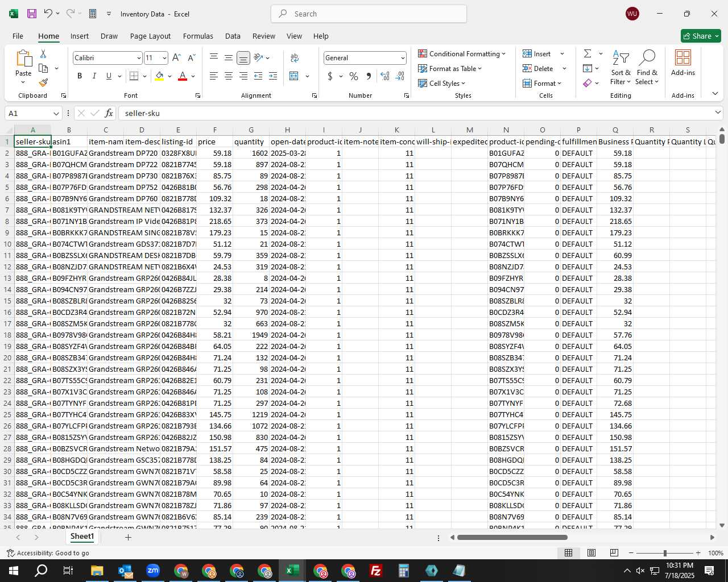Click the Wrap Text icon
Image resolution: width=728 pixels, height=582 pixels.
tap(295, 58)
